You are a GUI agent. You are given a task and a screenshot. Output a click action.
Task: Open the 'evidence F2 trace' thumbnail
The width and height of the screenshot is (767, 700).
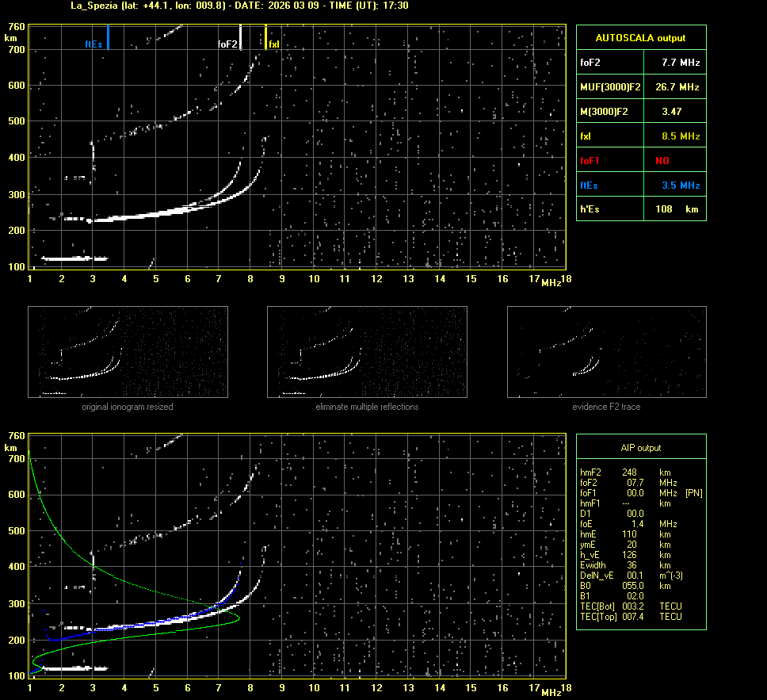[606, 352]
